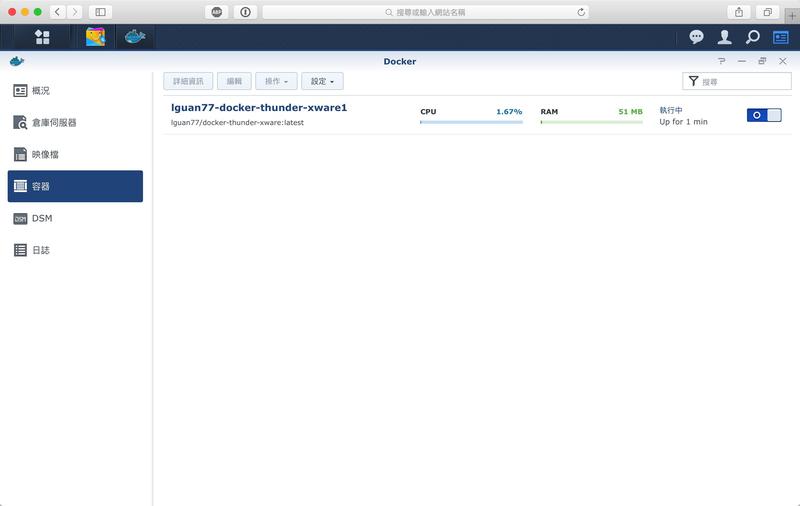Open the user account options icon

point(724,37)
